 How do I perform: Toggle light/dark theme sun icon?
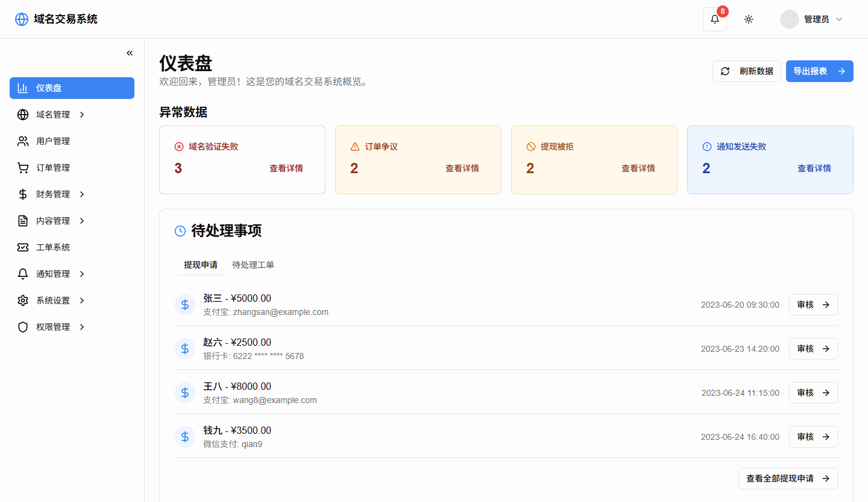749,19
